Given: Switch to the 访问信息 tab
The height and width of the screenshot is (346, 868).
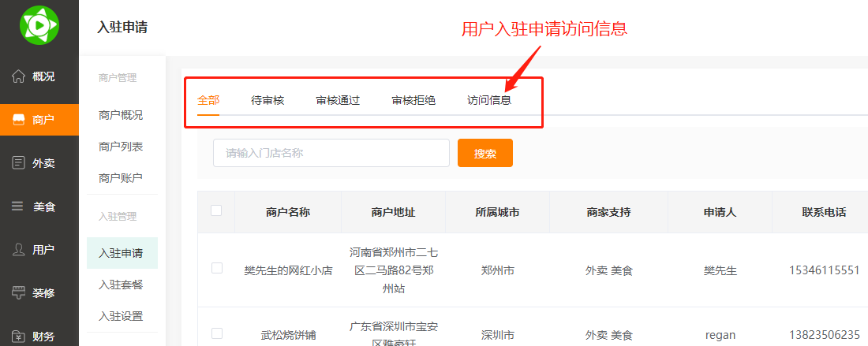Looking at the screenshot, I should coord(488,101).
